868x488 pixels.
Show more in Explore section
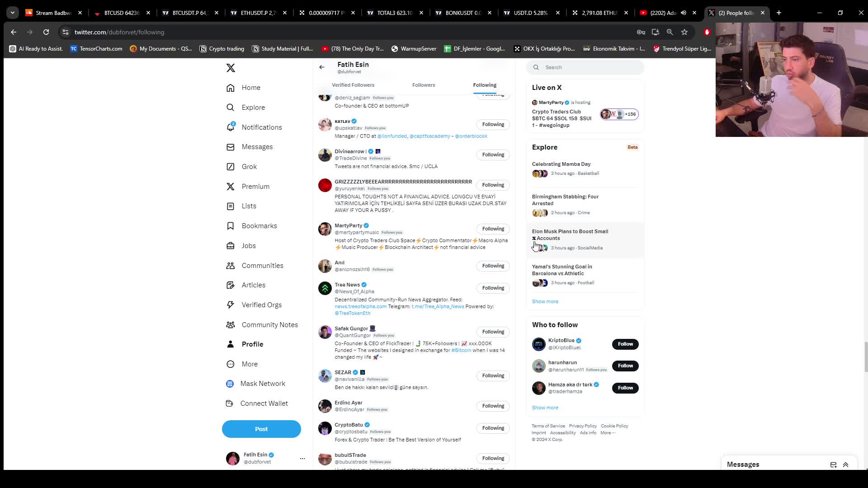(x=545, y=301)
